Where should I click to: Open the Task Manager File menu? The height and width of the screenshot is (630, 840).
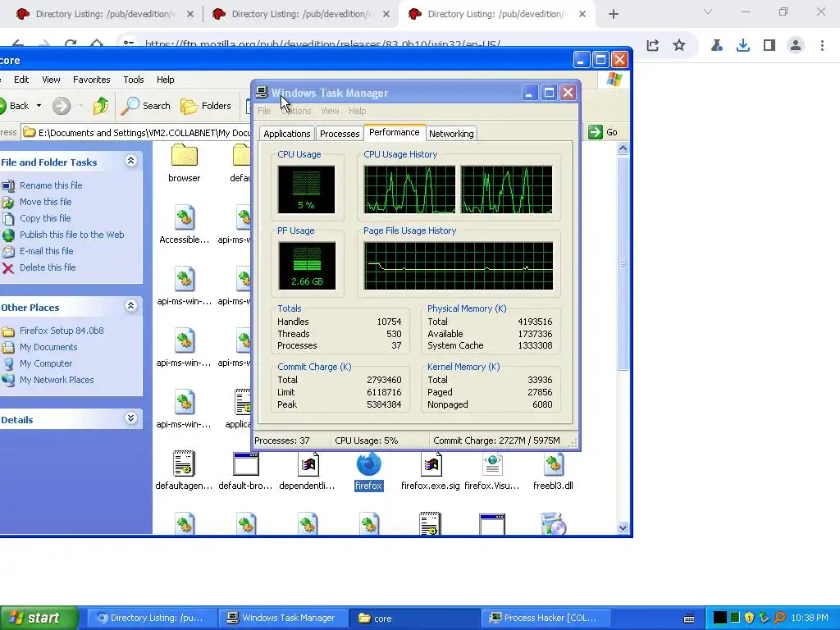pyautogui.click(x=264, y=111)
